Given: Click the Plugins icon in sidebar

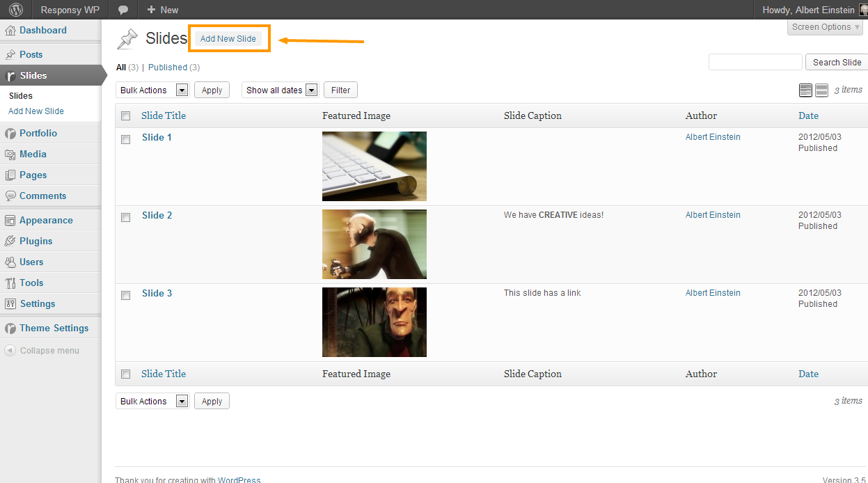Looking at the screenshot, I should [x=10, y=241].
